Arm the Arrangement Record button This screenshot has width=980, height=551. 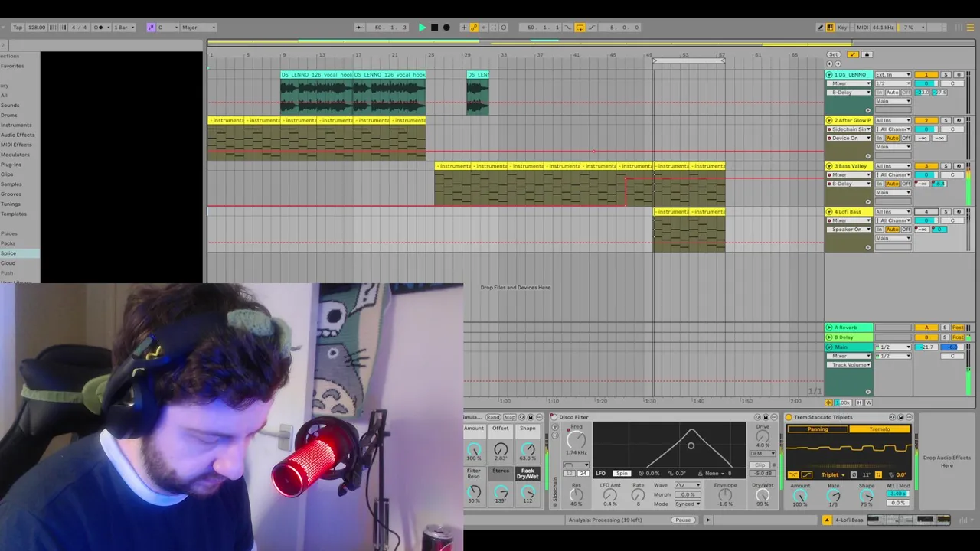coord(446,28)
